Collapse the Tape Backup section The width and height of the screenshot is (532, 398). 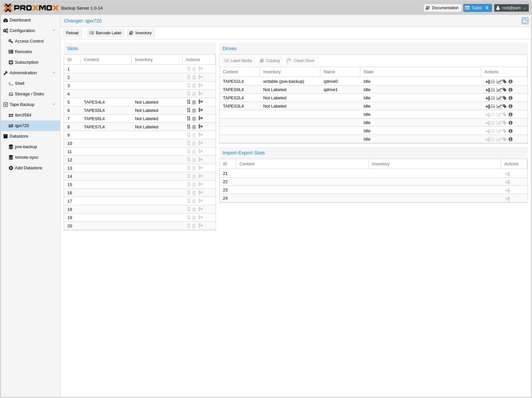click(54, 105)
